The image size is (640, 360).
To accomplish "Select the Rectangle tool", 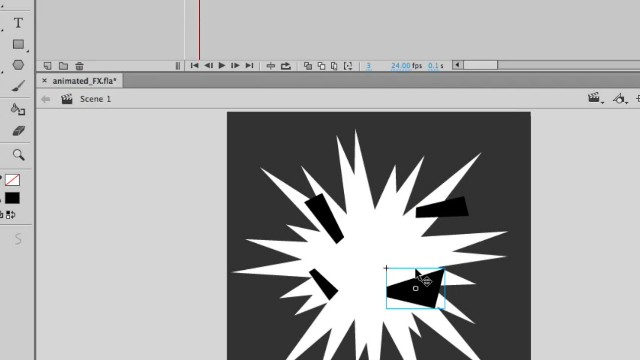I will tap(18, 44).
